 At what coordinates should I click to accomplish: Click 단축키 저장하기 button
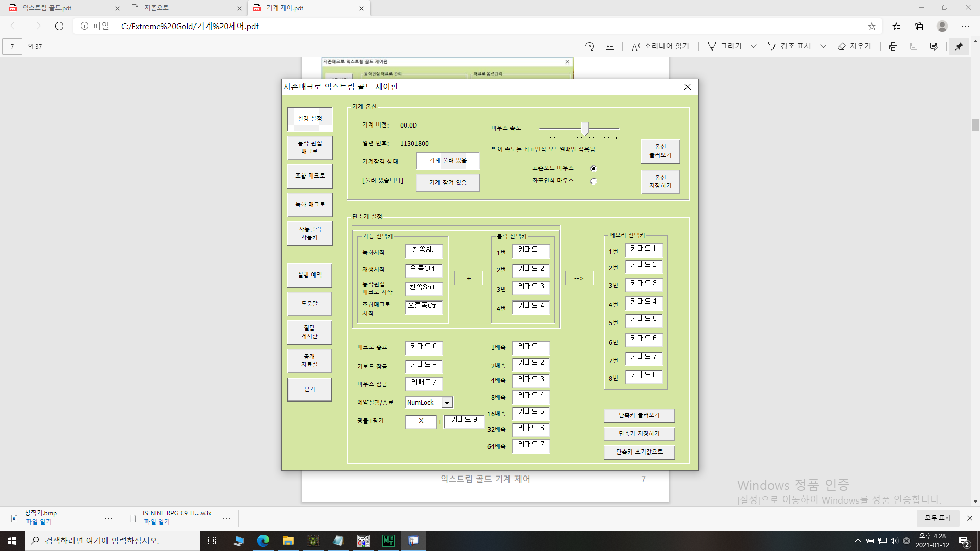click(639, 434)
